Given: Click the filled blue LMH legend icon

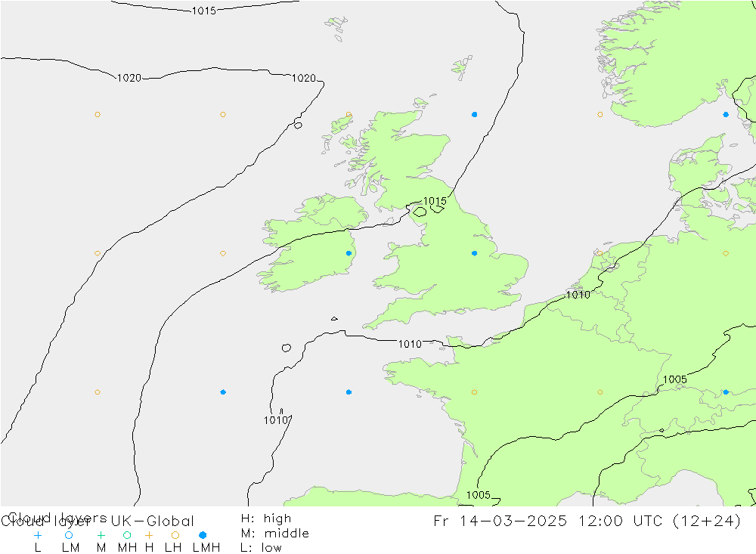Looking at the screenshot, I should coord(203,535).
